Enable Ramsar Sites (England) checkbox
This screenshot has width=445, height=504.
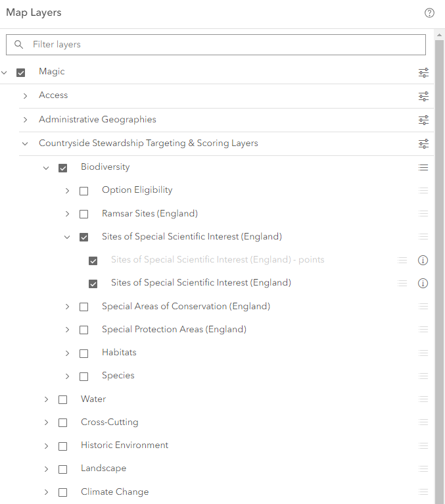pos(83,214)
